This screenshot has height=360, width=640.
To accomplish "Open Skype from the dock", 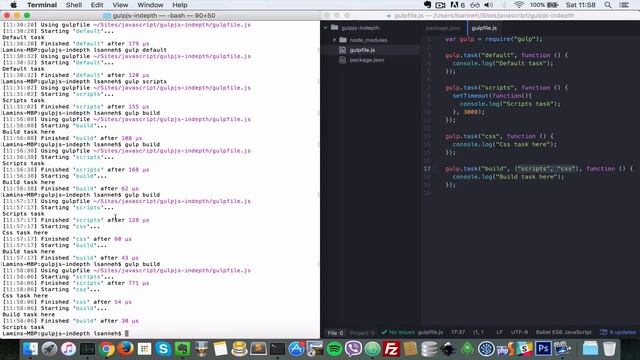I will coord(163,349).
